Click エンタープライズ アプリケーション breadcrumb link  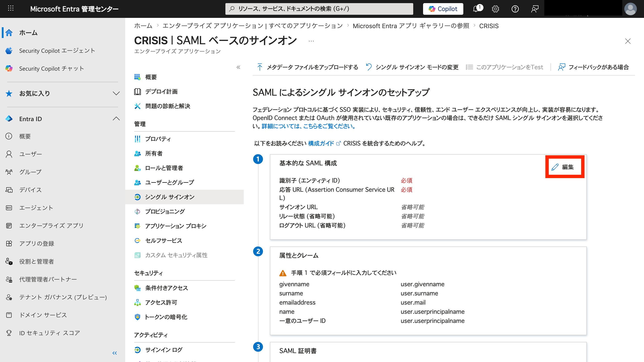pyautogui.click(x=252, y=26)
